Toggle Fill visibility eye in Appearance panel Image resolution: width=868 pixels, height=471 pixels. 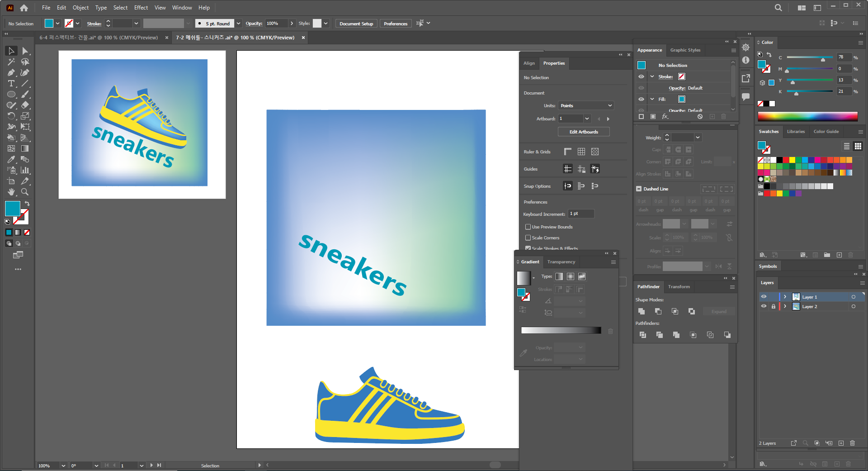coord(641,99)
